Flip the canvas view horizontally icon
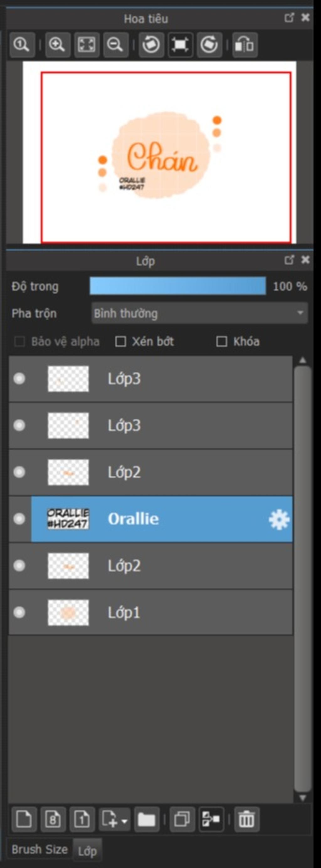 (x=245, y=45)
